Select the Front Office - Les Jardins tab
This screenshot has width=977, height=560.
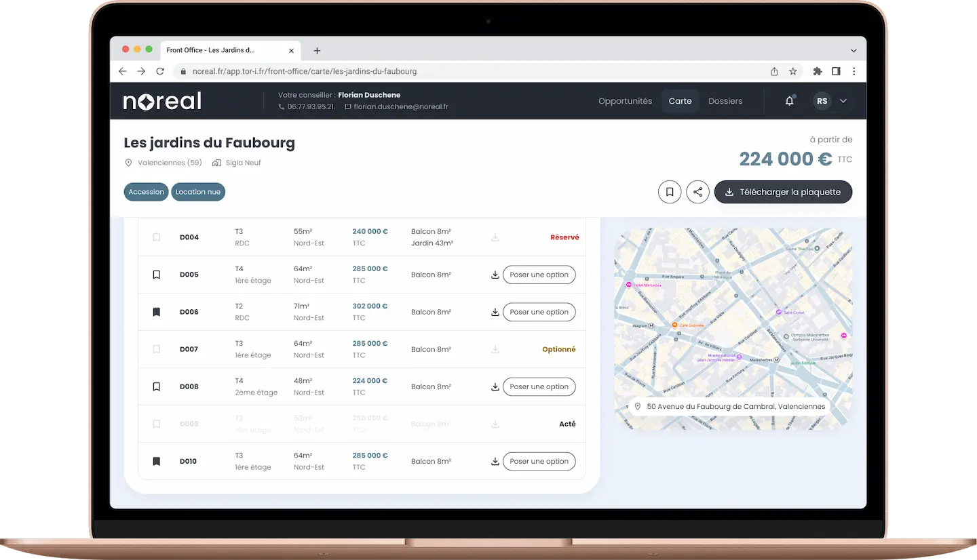pyautogui.click(x=230, y=51)
